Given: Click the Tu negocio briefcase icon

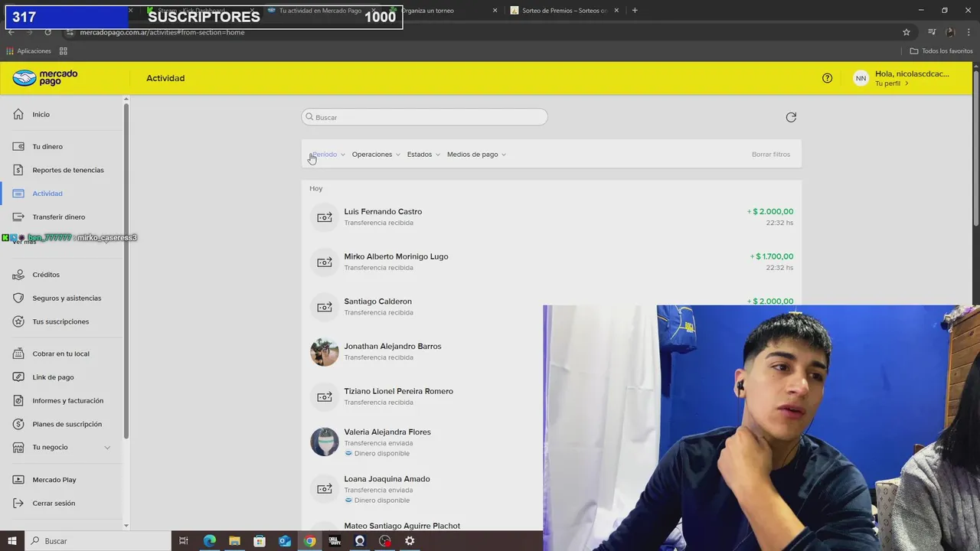Looking at the screenshot, I should pyautogui.click(x=18, y=447).
